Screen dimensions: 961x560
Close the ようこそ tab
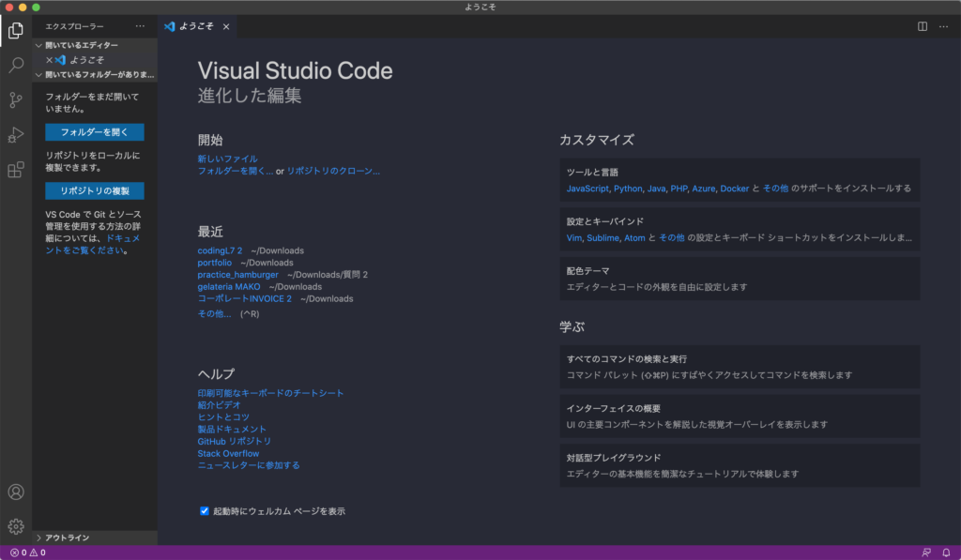click(x=226, y=26)
